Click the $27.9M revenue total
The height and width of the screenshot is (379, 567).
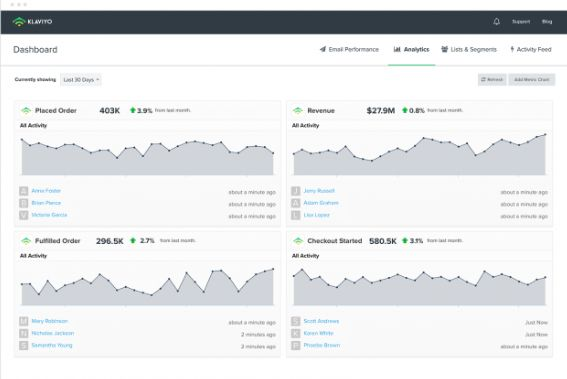(381, 111)
